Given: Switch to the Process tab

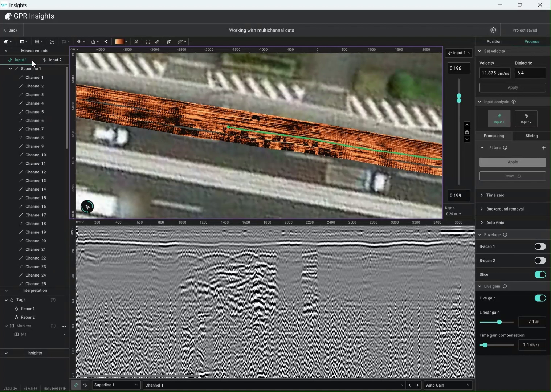Looking at the screenshot, I should click(x=532, y=41).
